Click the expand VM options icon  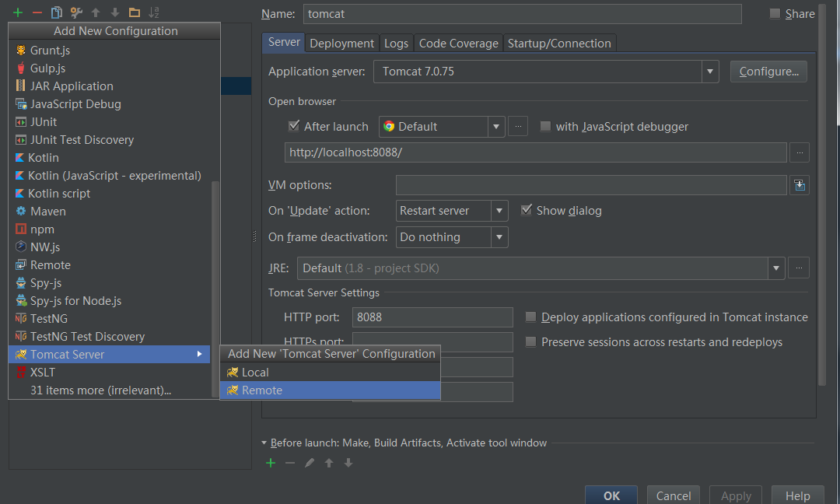point(800,185)
